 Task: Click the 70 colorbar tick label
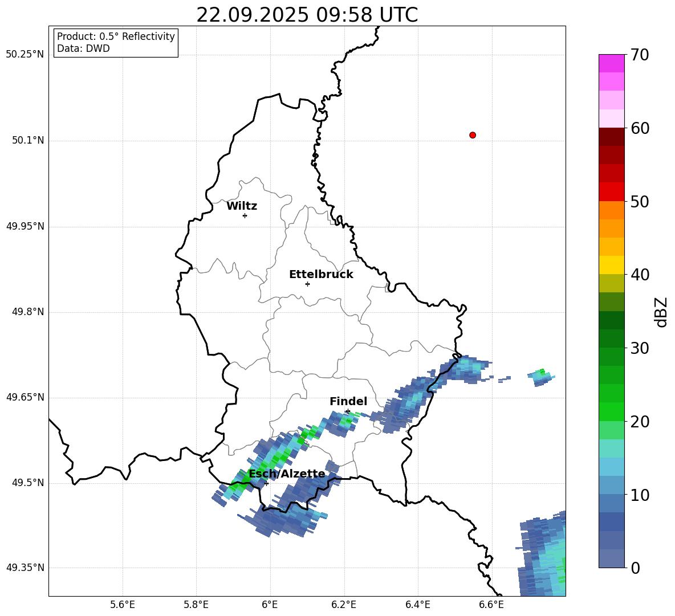click(x=640, y=55)
